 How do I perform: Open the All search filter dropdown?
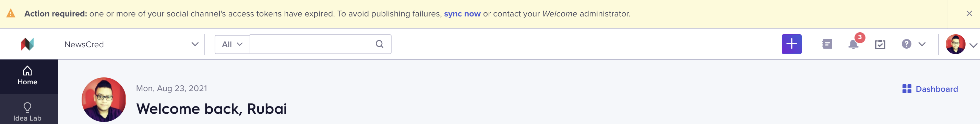click(232, 45)
